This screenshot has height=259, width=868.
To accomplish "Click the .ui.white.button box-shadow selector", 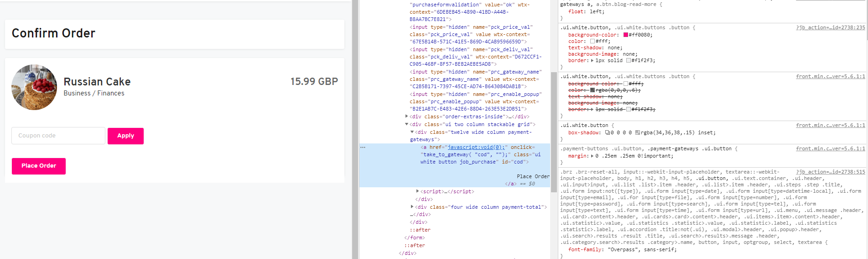I will pos(585,125).
